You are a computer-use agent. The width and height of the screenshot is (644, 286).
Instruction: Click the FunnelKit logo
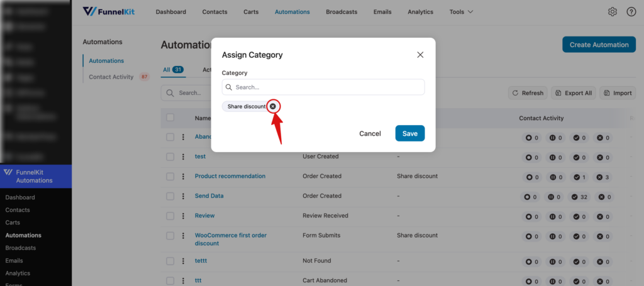[x=109, y=11]
